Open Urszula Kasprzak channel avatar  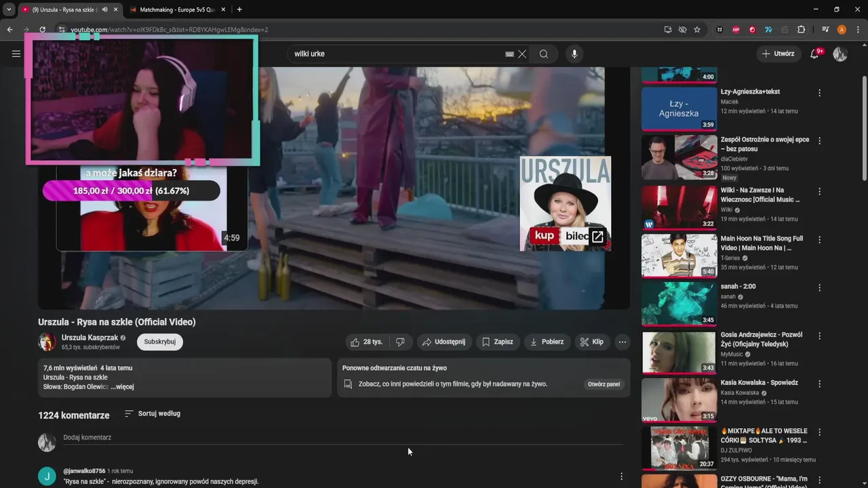pyautogui.click(x=47, y=342)
